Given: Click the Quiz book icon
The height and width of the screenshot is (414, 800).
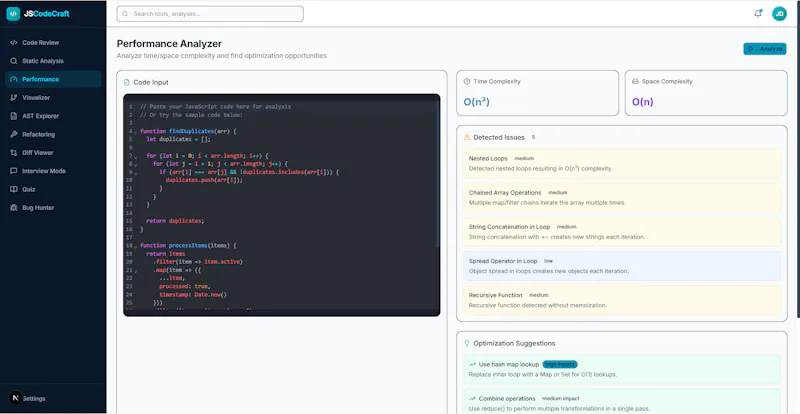Looking at the screenshot, I should tap(14, 189).
